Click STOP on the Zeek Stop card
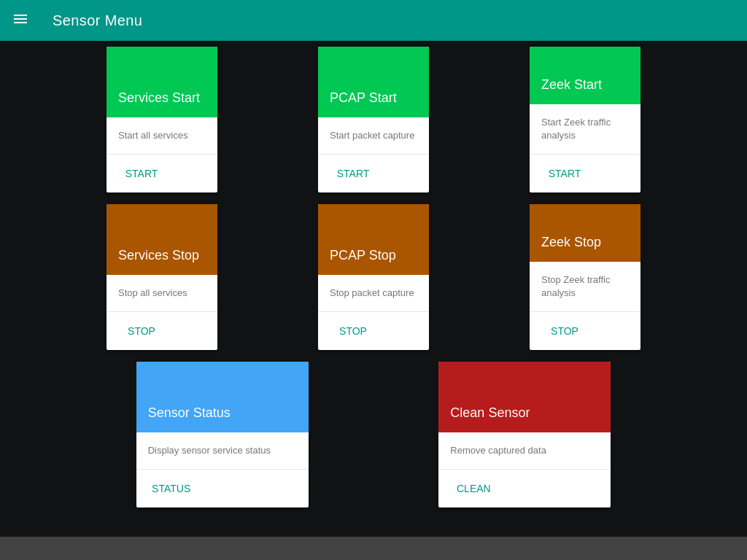Screen dimensions: 747x560 (x=564, y=331)
